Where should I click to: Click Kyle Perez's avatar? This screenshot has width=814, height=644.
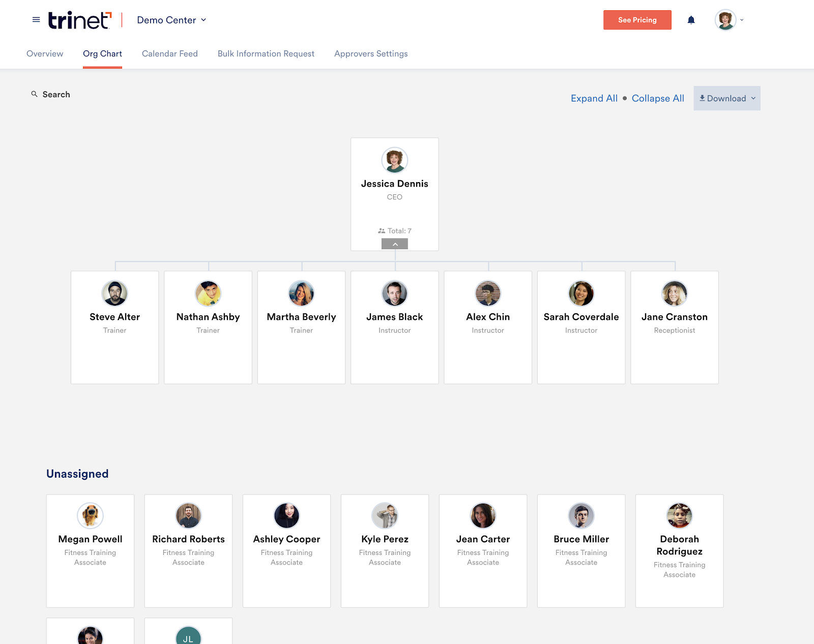point(385,516)
